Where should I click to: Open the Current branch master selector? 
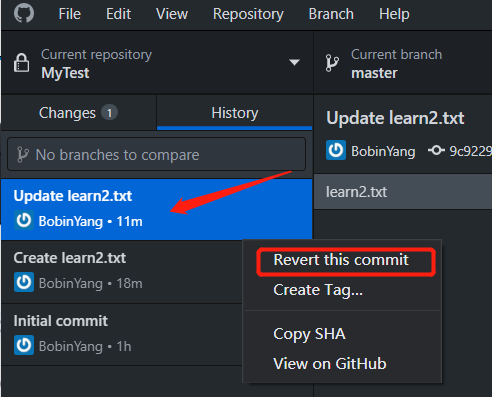403,63
